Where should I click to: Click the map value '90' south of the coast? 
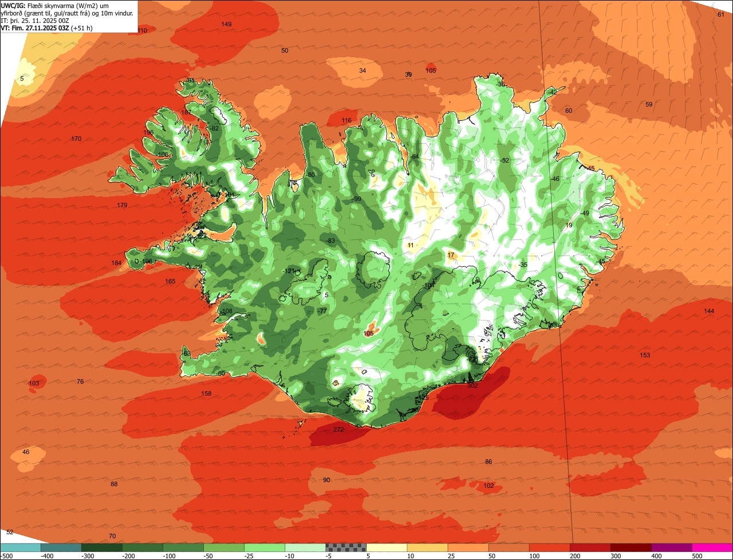pyautogui.click(x=326, y=480)
